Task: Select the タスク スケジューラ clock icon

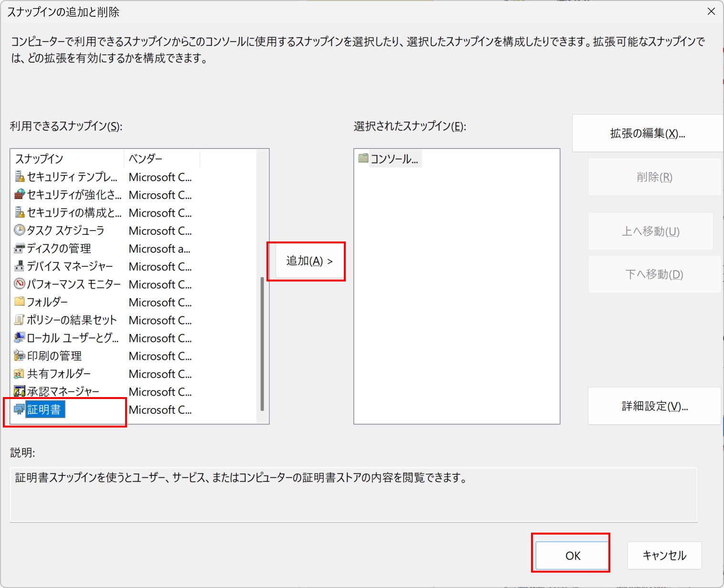Action: tap(20, 231)
